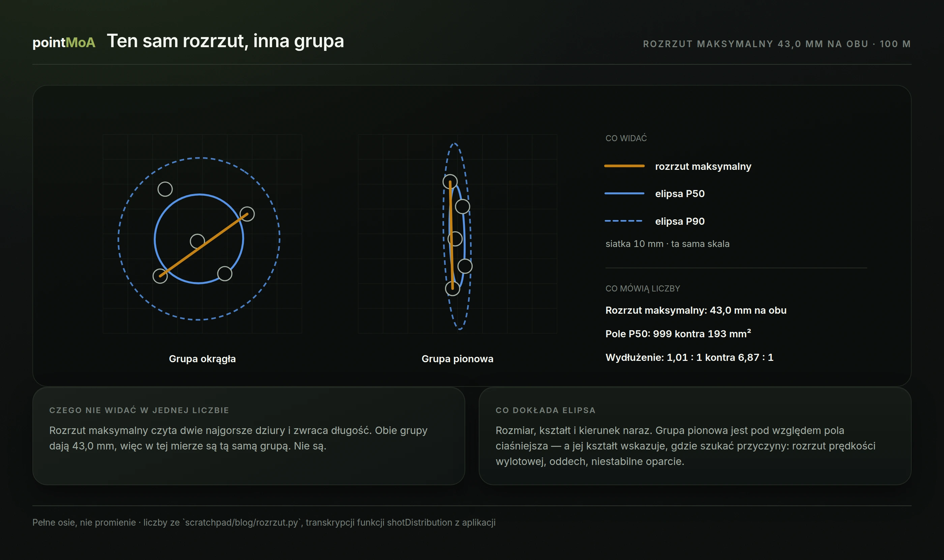Click the Pole P50: 999 kontra 193 line
Image resolution: width=944 pixels, height=560 pixels.
tap(678, 334)
